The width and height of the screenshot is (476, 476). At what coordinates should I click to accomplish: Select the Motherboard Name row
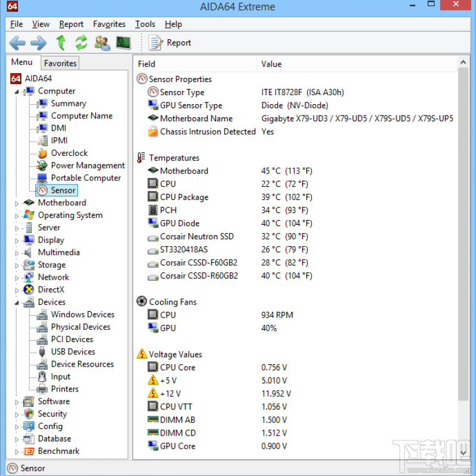[301, 118]
